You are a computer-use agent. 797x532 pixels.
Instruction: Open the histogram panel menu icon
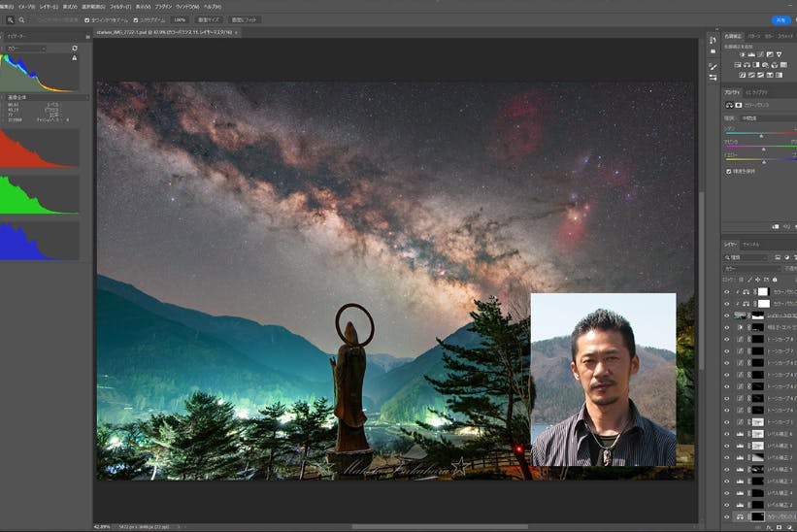(x=87, y=37)
